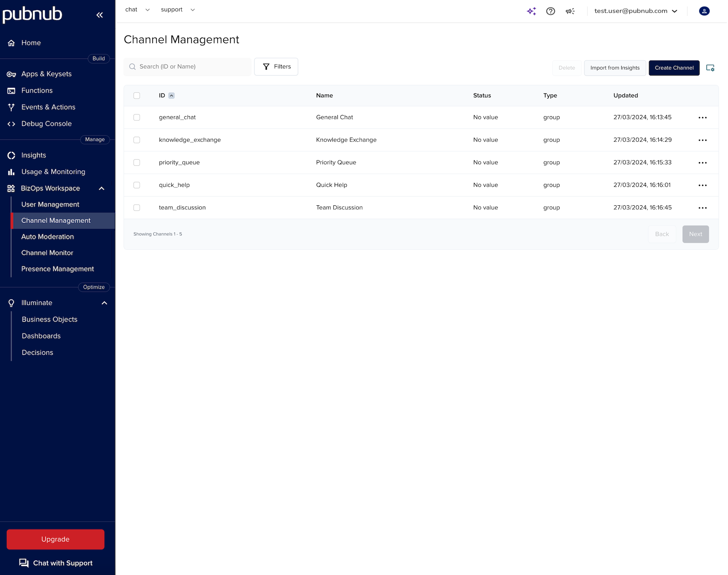Image resolution: width=728 pixels, height=575 pixels.
Task: Check the team_discussion row checkbox
Action: 136,208
